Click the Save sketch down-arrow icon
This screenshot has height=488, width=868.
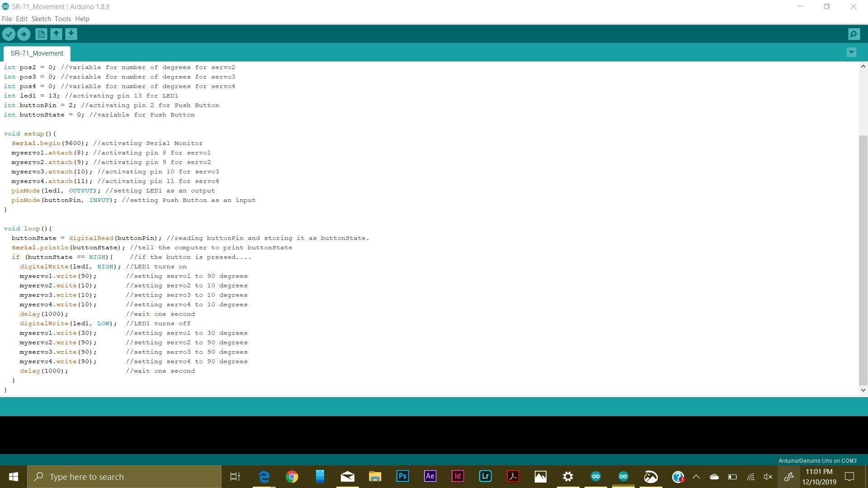[x=71, y=34]
